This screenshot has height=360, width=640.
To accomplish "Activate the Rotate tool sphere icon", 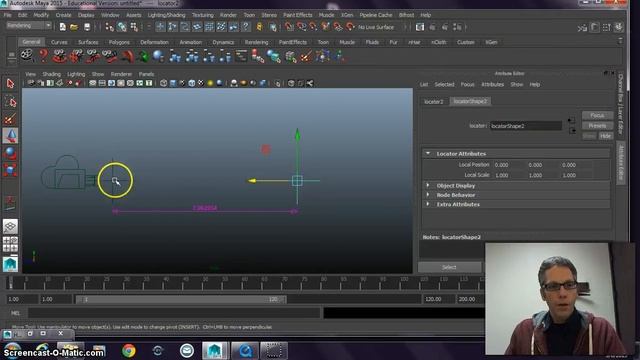I will (x=10, y=153).
